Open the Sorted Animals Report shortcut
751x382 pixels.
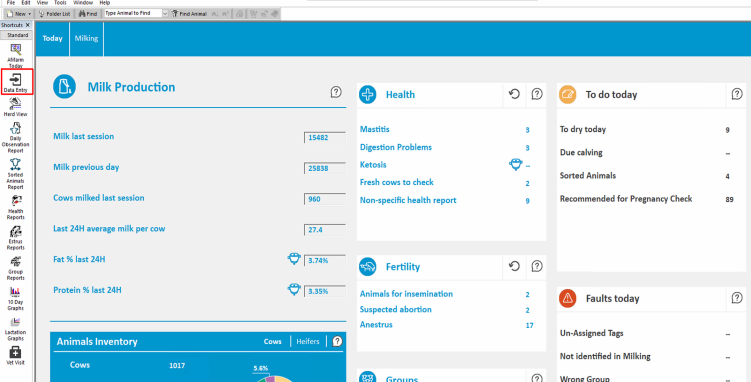(16, 174)
